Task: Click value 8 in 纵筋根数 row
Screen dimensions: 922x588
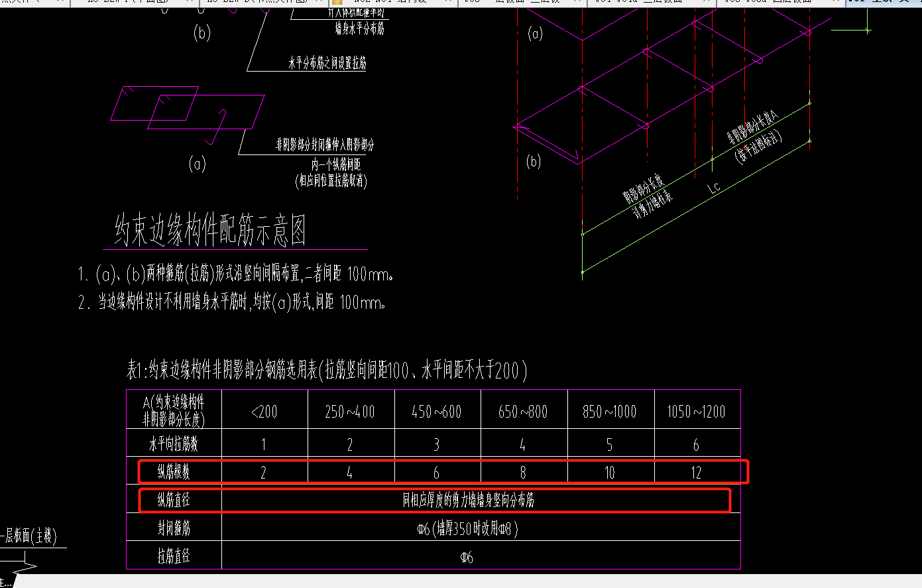Action: [523, 473]
